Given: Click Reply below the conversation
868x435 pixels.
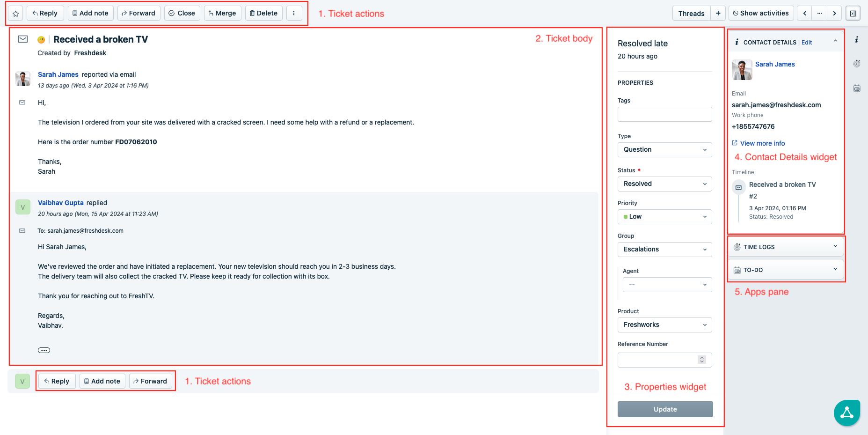Looking at the screenshot, I should pyautogui.click(x=57, y=381).
